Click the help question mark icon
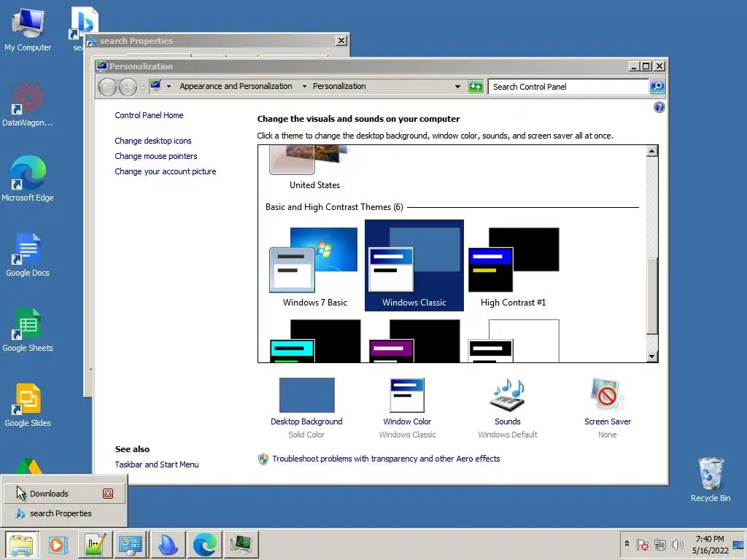The height and width of the screenshot is (560, 747). pos(659,107)
